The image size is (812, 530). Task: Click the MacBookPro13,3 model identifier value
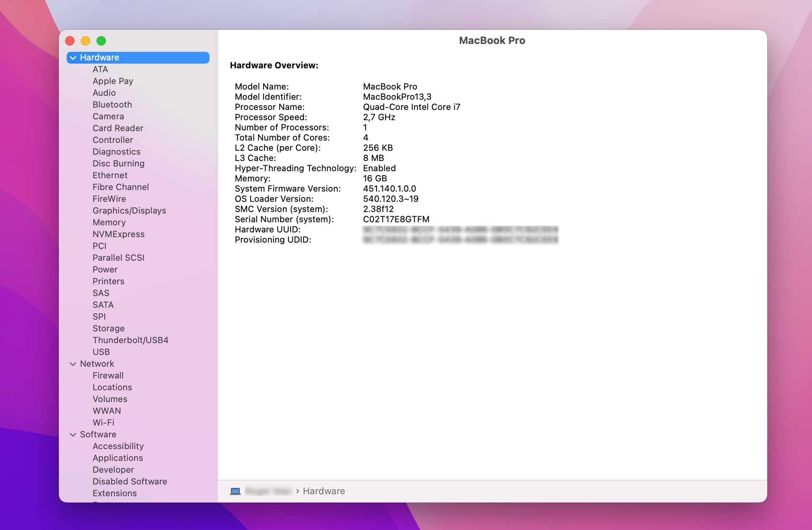point(397,97)
